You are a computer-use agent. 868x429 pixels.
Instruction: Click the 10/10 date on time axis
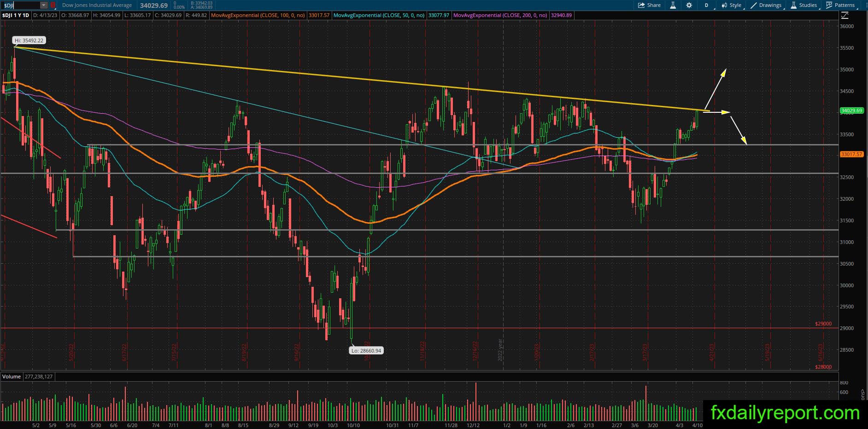pos(353,425)
